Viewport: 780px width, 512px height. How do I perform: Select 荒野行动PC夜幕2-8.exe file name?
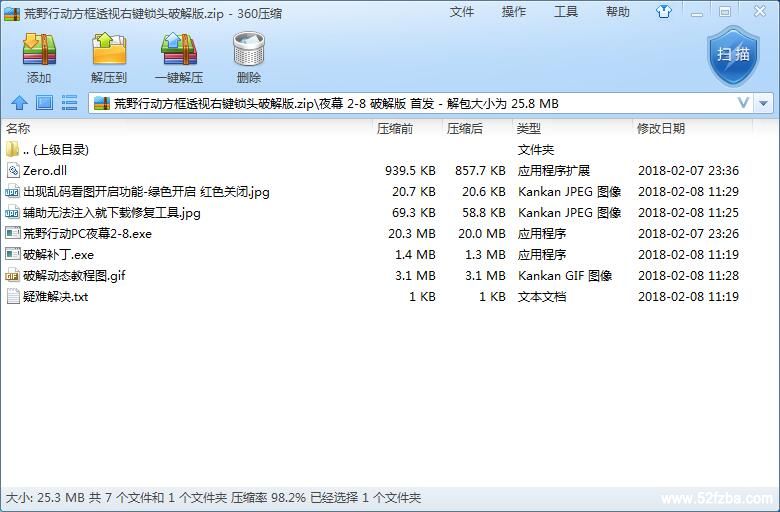[88, 233]
